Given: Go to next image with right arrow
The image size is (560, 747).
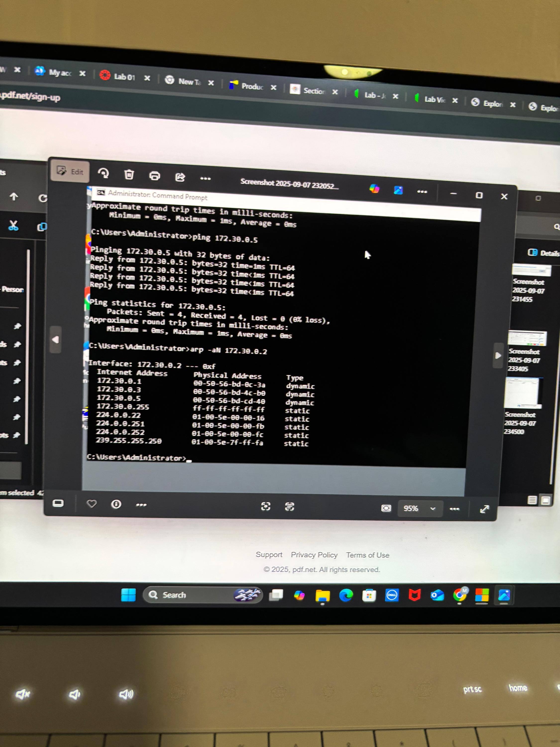Looking at the screenshot, I should (498, 355).
